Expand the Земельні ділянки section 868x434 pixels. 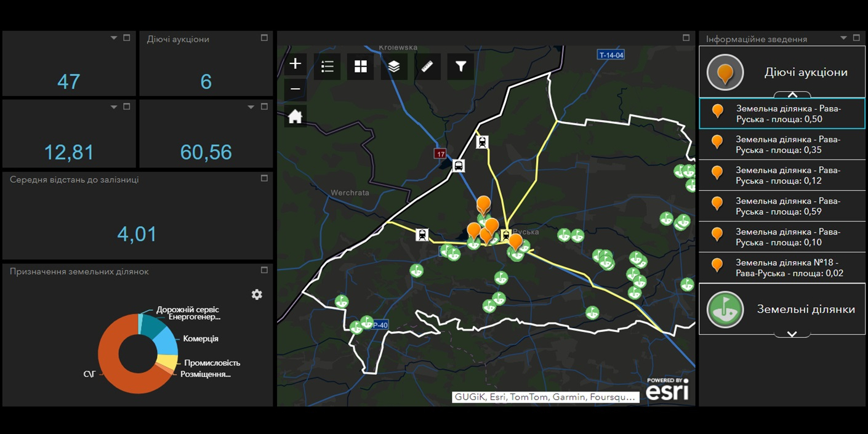(792, 334)
